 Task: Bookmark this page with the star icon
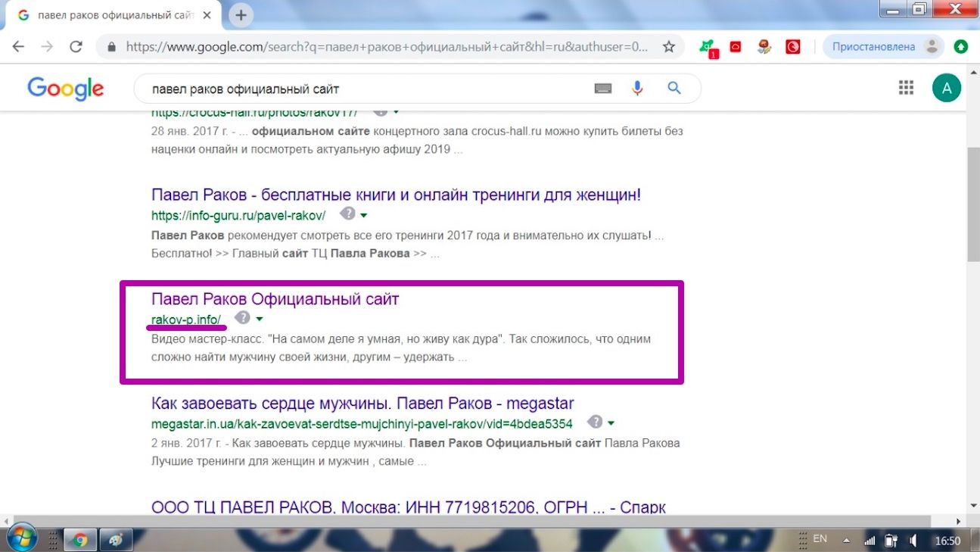[x=668, y=47]
